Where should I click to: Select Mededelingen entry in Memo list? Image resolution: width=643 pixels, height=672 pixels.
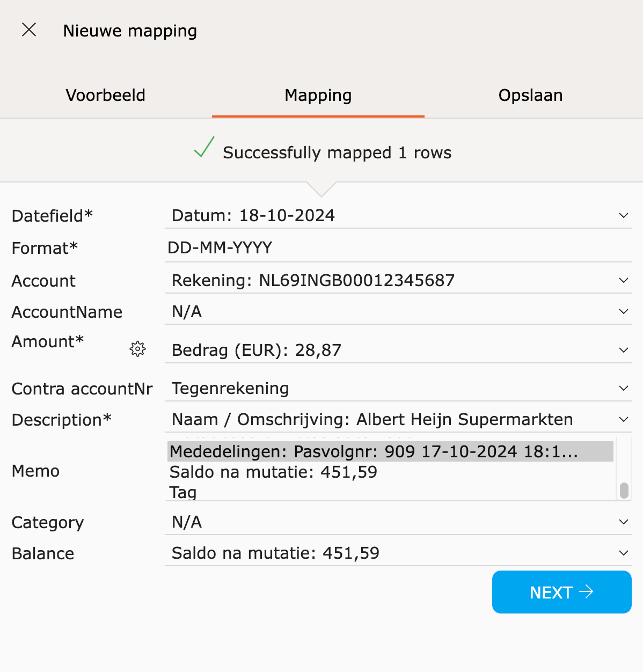tap(390, 451)
